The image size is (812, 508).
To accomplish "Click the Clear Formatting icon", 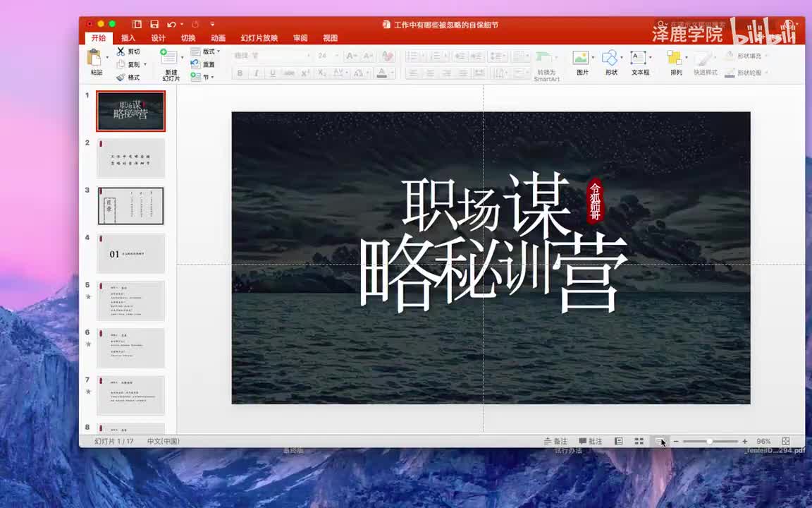I will click(388, 56).
